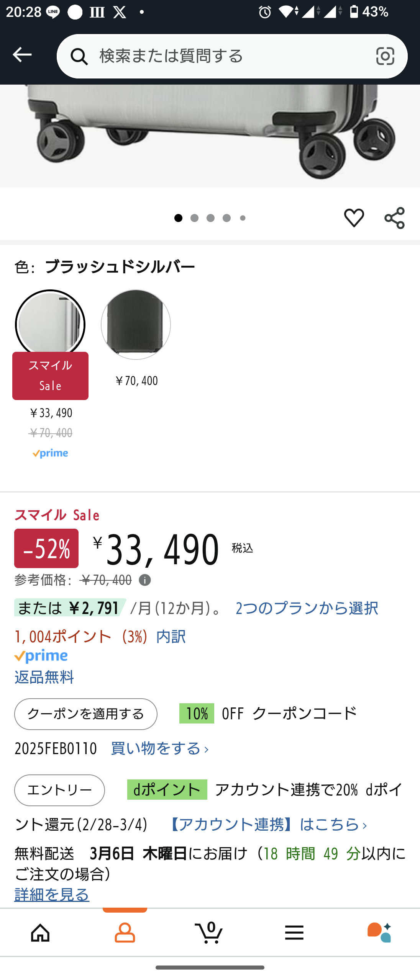
Task: Tap the share icon
Action: tap(394, 218)
